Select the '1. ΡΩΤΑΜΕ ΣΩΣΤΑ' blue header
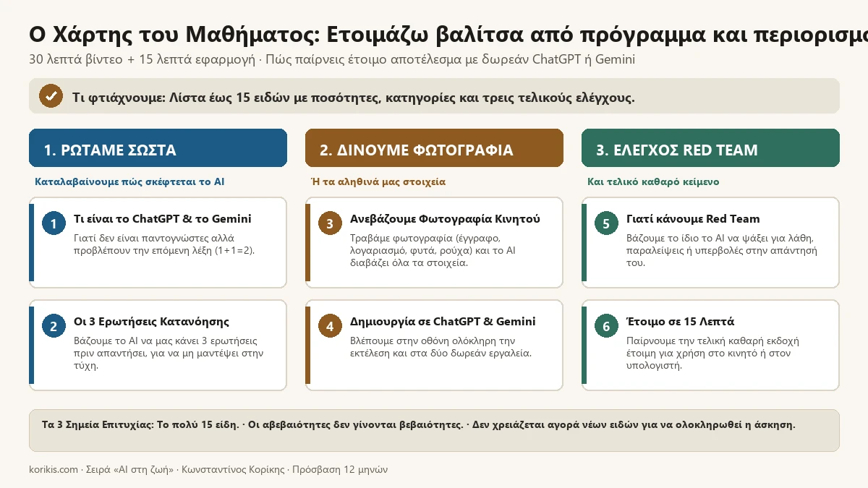Image resolution: width=868 pixels, height=488 pixels. [158, 148]
